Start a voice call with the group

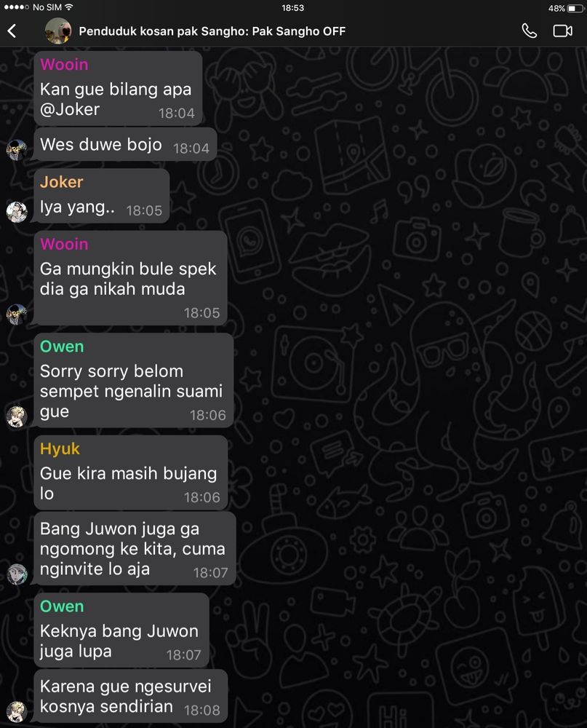click(x=529, y=31)
